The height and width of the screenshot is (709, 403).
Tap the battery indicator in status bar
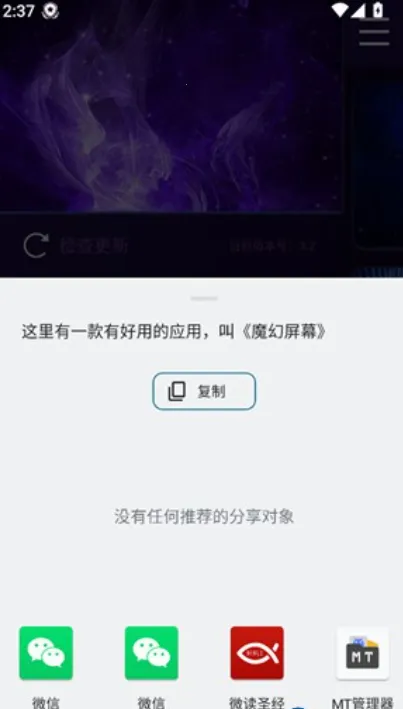pos(377,9)
